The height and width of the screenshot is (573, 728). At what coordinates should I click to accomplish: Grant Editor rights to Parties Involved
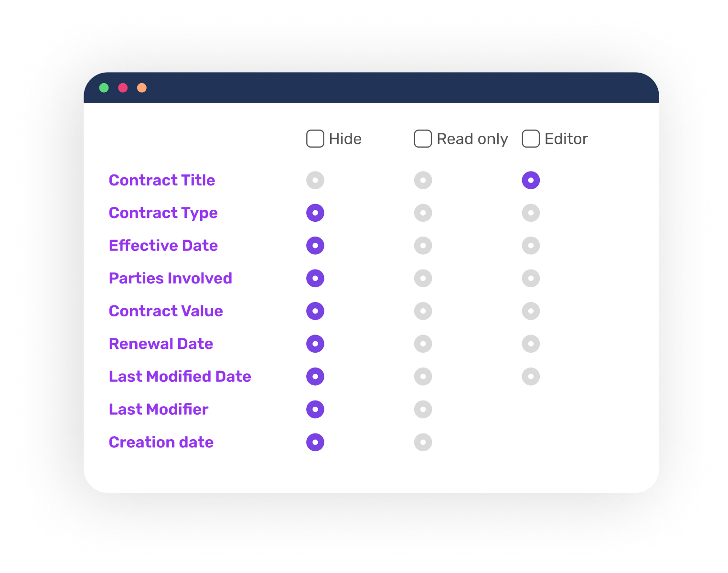[x=530, y=278]
